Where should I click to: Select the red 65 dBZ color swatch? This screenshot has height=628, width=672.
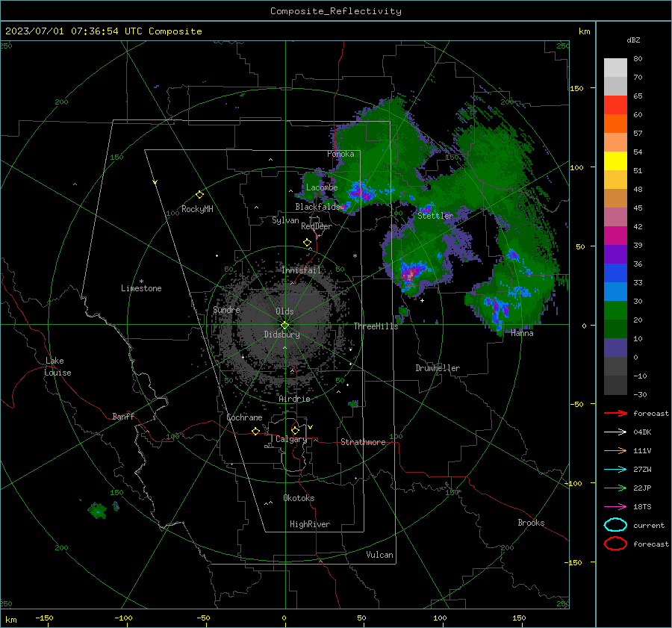615,105
